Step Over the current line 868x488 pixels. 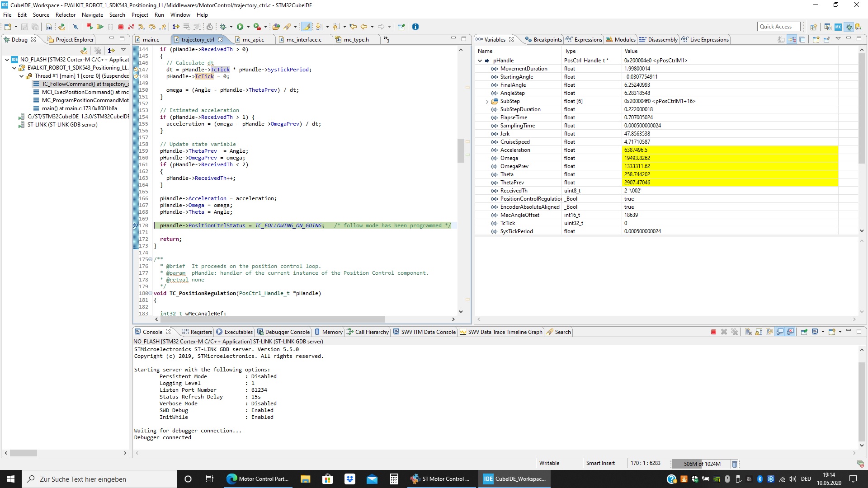152,27
